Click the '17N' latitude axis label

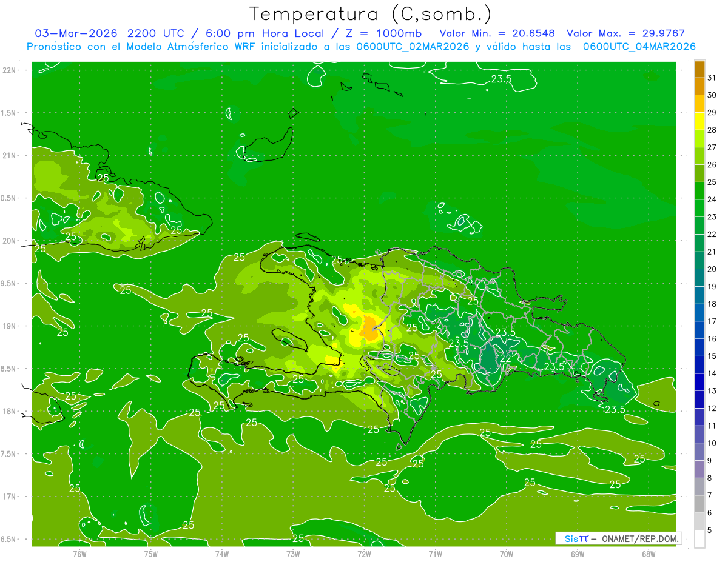click(x=10, y=497)
